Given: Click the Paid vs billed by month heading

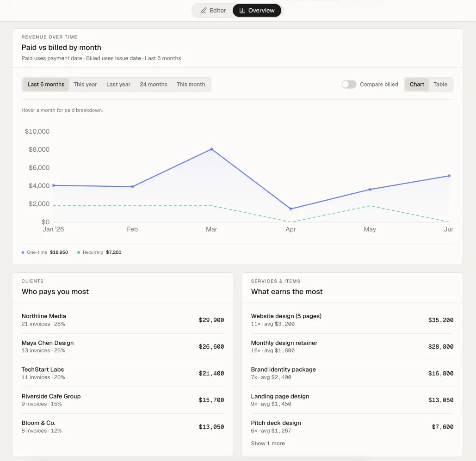Looking at the screenshot, I should coord(62,47).
